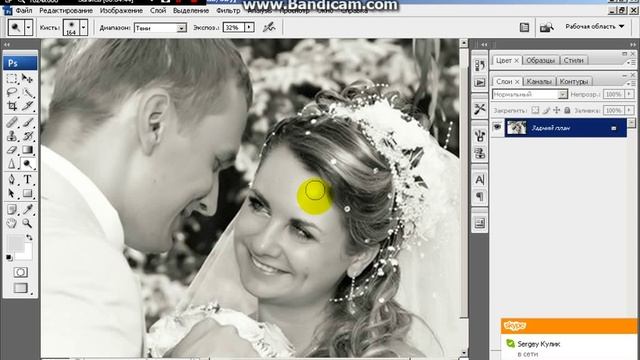Select the Rectangle shape tool
640x360 pixels.
click(x=27, y=193)
